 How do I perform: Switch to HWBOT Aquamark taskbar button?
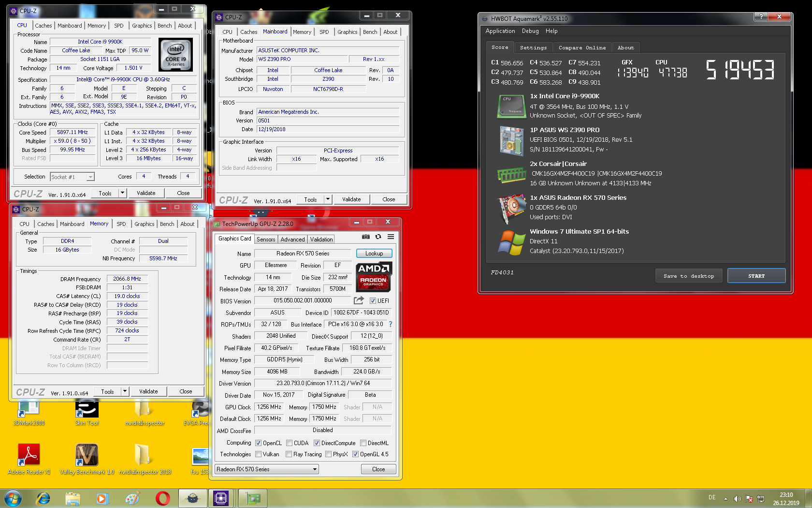point(192,498)
